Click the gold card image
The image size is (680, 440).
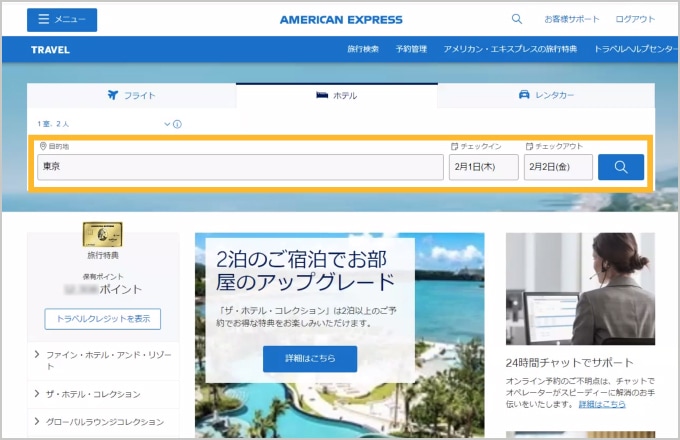click(103, 235)
